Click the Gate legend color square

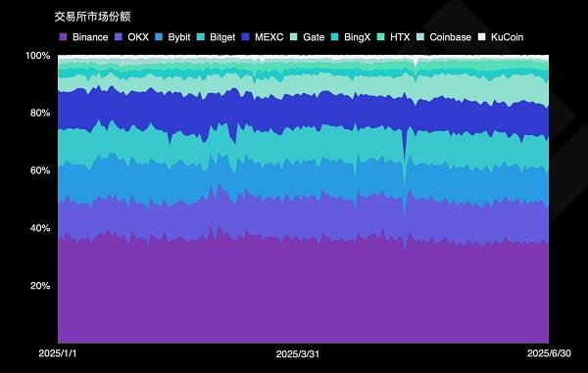[x=294, y=37]
